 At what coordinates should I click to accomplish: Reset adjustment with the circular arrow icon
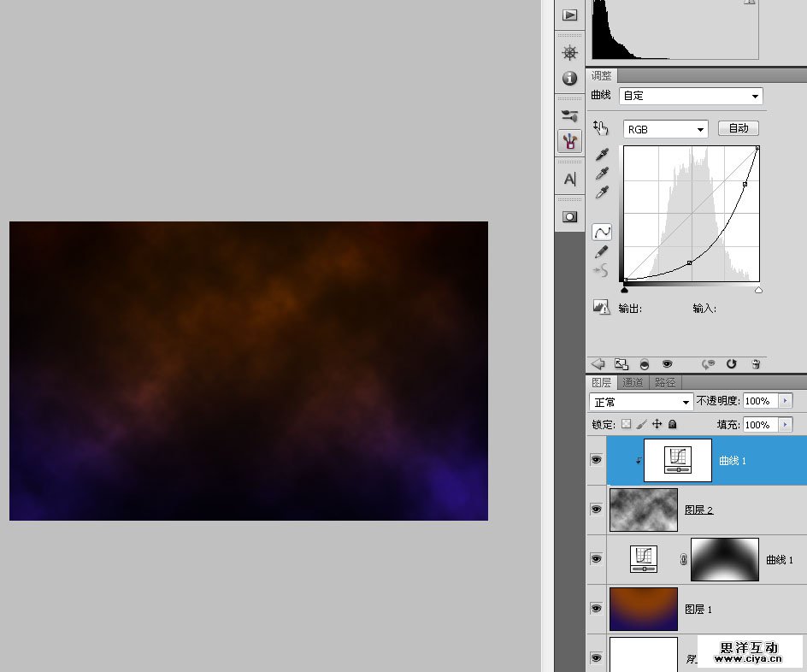pyautogui.click(x=732, y=363)
